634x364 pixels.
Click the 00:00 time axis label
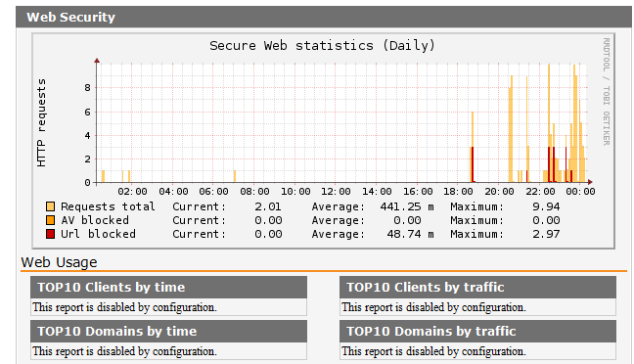click(580, 192)
